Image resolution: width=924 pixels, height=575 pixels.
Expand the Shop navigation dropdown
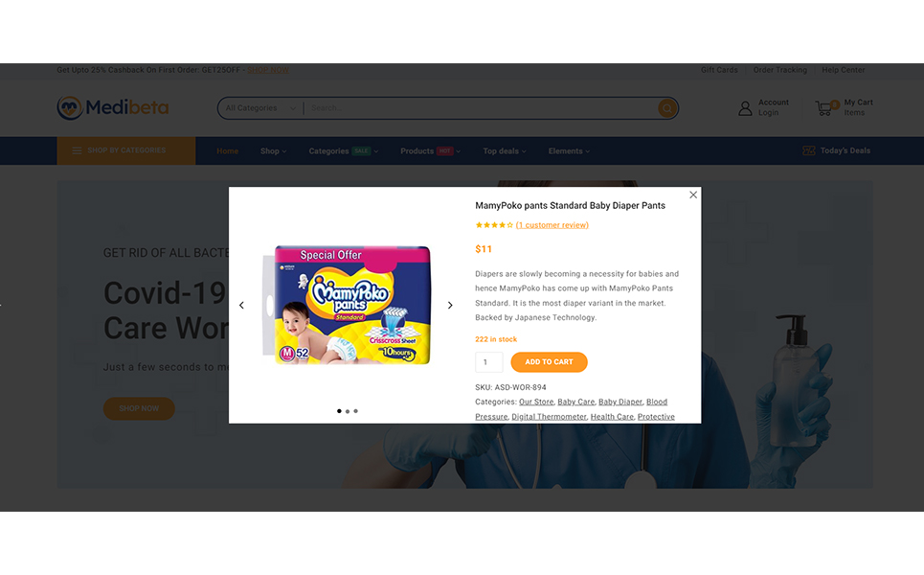[x=274, y=151]
